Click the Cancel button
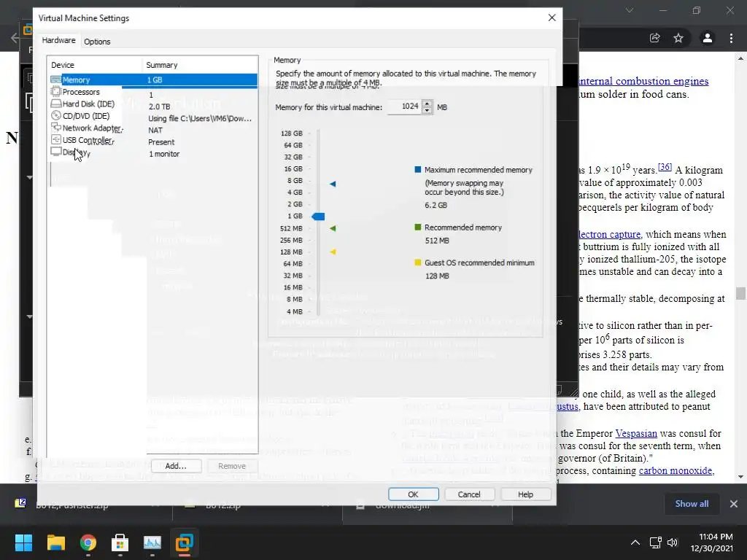Viewport: 747px width, 560px height. point(469,494)
